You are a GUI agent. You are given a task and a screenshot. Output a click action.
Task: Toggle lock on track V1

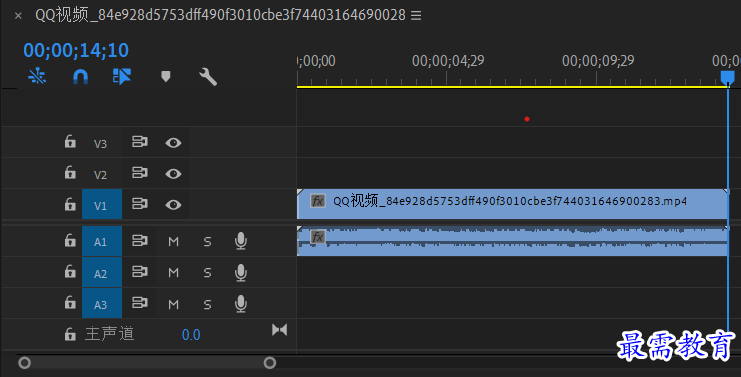(x=70, y=204)
